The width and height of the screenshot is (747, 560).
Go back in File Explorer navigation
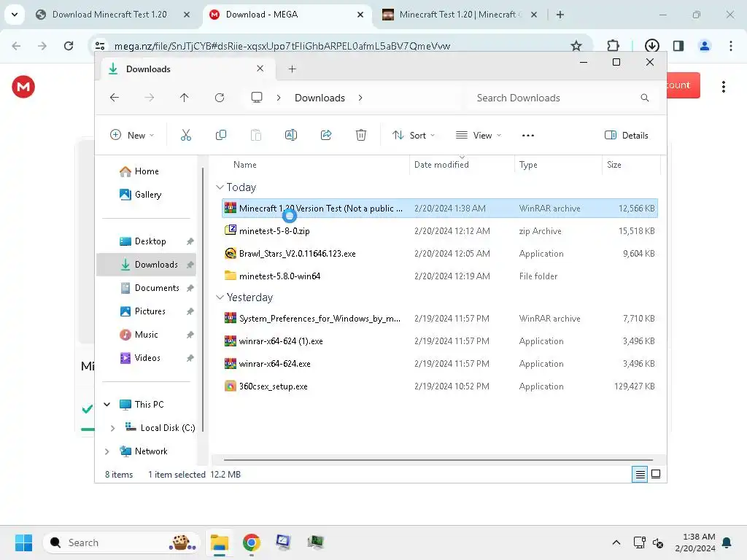[115, 98]
